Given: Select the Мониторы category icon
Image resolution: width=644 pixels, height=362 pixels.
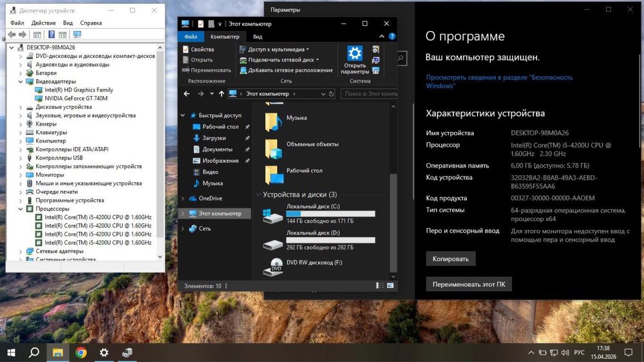Looking at the screenshot, I should [x=30, y=175].
